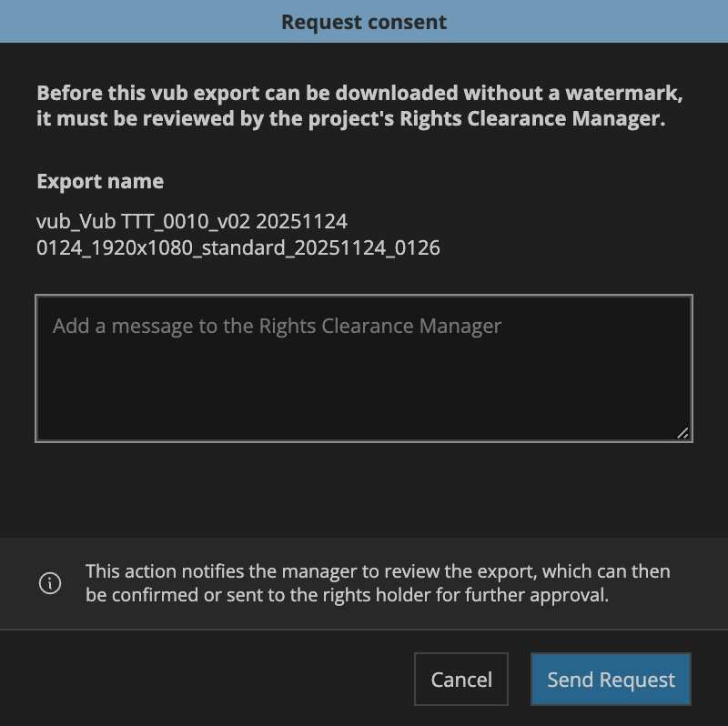Click the date 20251124 in the export name
This screenshot has height=726, width=728.
pos(301,221)
